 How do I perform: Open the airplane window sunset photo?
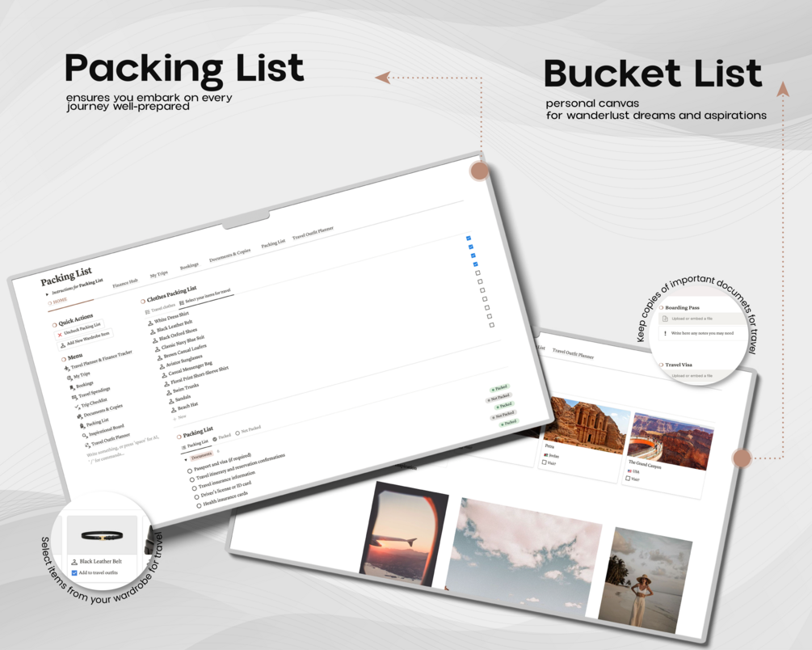coord(404,534)
